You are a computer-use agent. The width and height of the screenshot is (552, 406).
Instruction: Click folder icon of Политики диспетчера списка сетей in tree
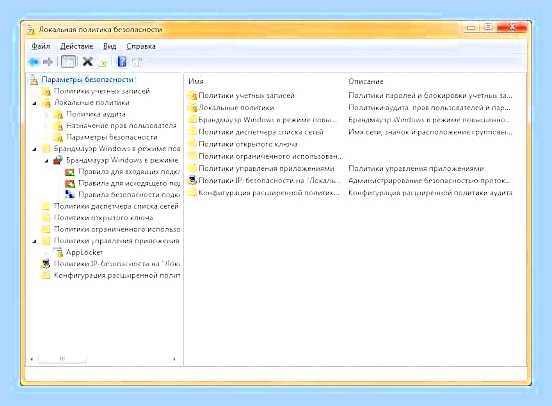point(46,206)
